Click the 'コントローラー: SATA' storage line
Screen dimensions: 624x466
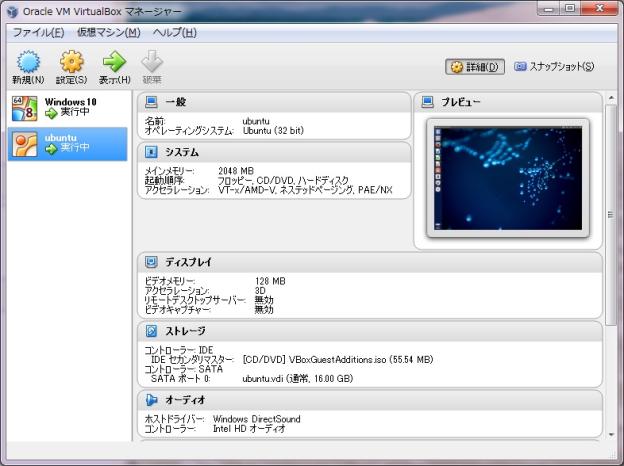click(x=183, y=369)
